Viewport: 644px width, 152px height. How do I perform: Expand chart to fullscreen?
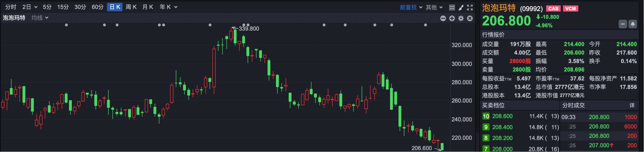tap(470, 7)
